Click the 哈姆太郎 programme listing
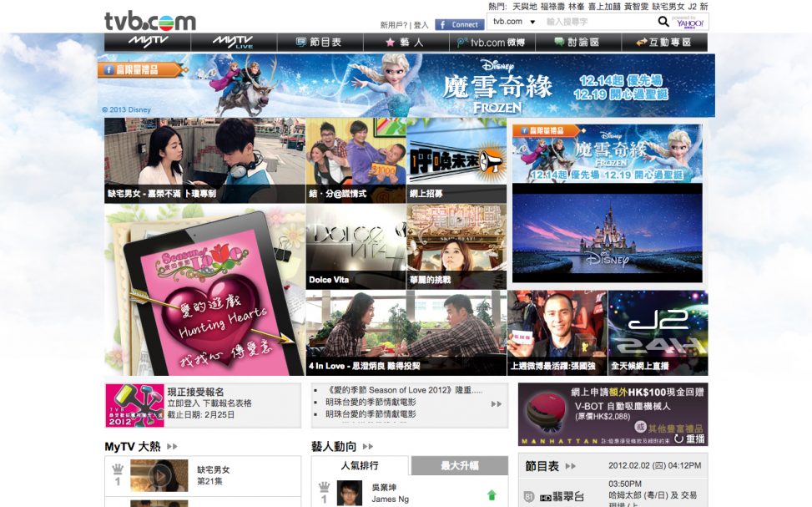 coord(653,494)
